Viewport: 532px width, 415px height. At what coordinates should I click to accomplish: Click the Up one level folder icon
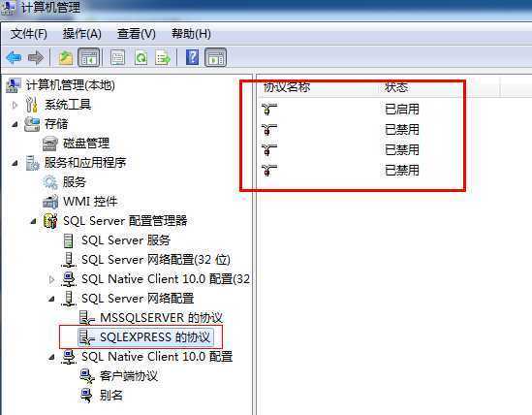(66, 57)
